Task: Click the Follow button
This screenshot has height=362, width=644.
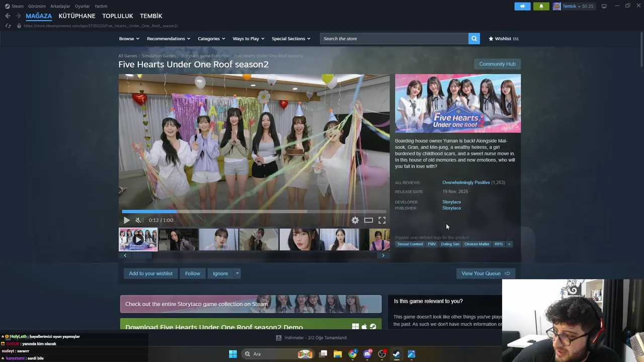Action: (192, 274)
